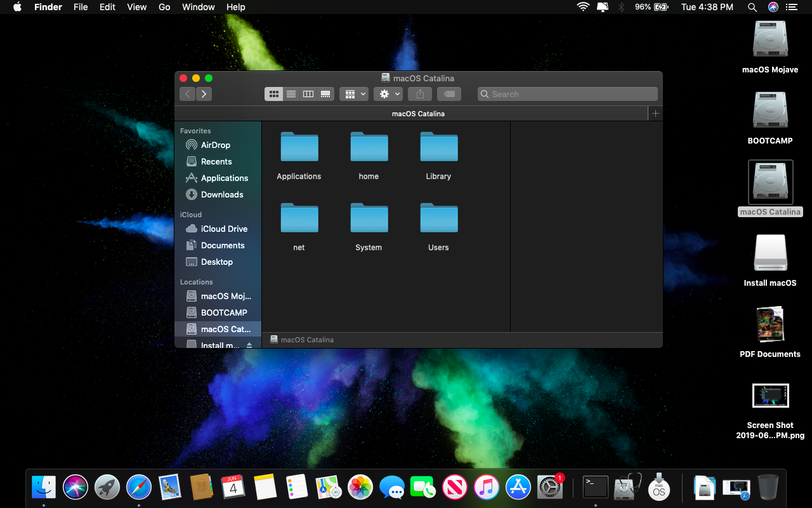Select macOS Mojave drive on desktop
This screenshot has width=812, height=508.
[770, 47]
